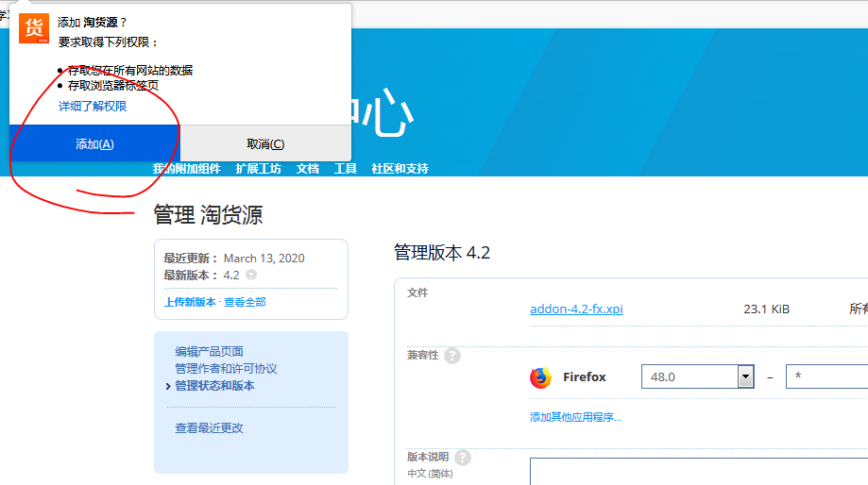Open the 详细了解权限 link
The height and width of the screenshot is (485, 868).
coord(93,107)
